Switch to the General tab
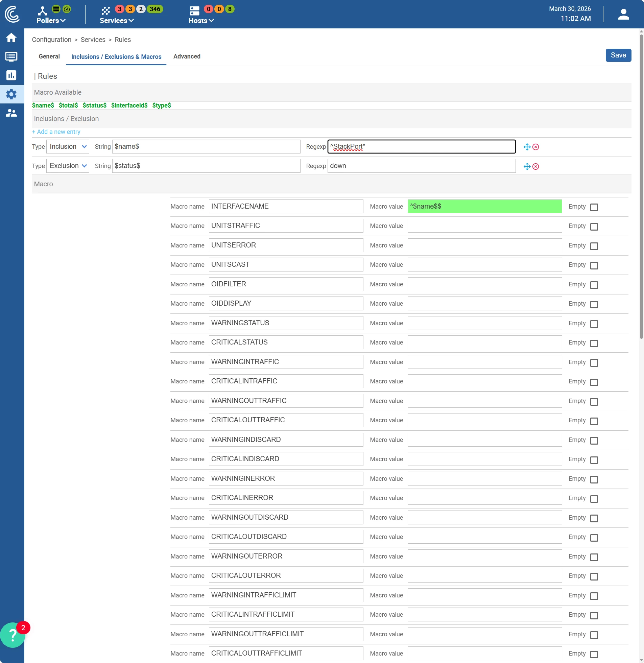Image resolution: width=644 pixels, height=663 pixels. coord(49,56)
